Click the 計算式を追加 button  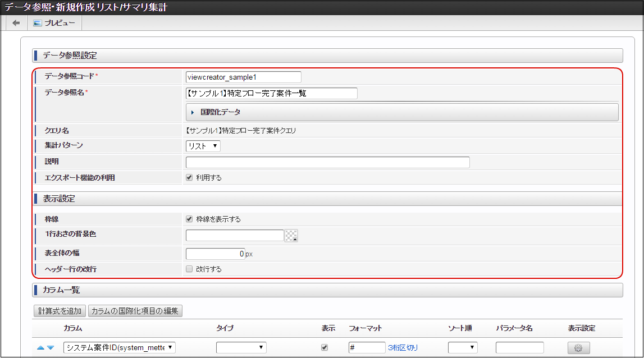pyautogui.click(x=59, y=311)
